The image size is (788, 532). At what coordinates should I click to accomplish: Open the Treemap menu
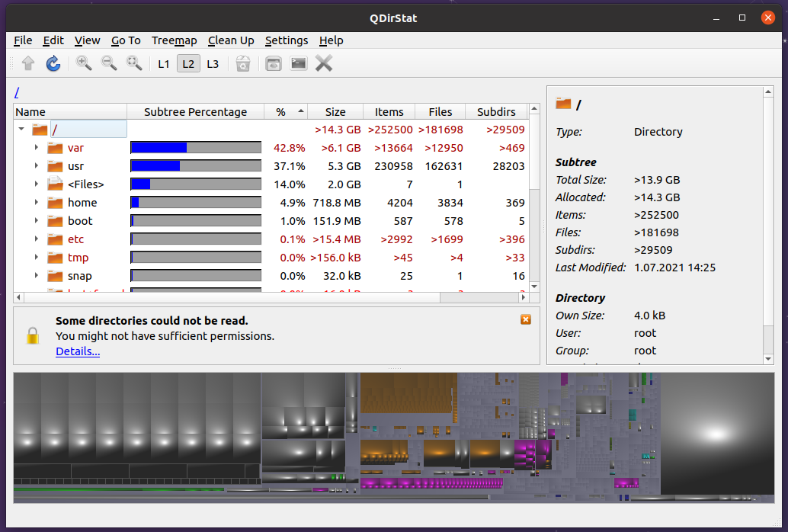[x=174, y=40]
